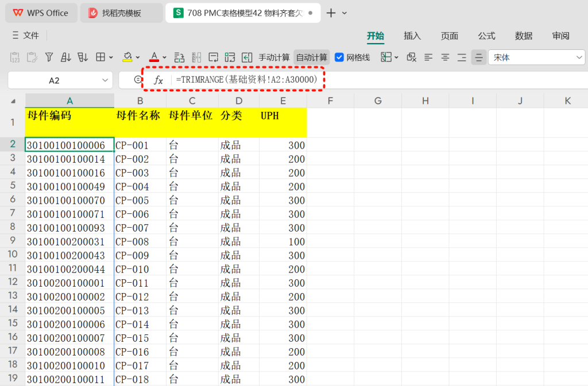The width and height of the screenshot is (588, 386).
Task: Select the column E header
Action: (283, 101)
